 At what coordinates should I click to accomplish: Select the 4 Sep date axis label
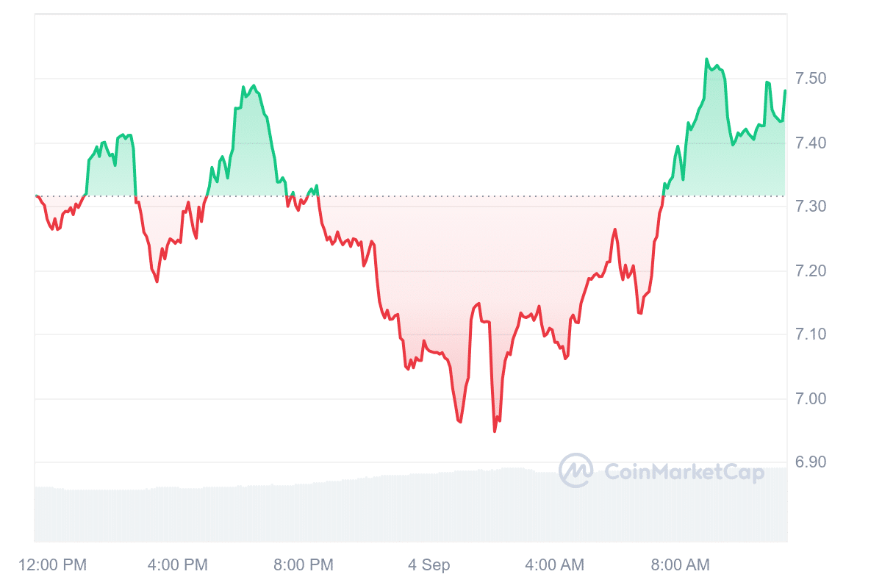coord(429,564)
